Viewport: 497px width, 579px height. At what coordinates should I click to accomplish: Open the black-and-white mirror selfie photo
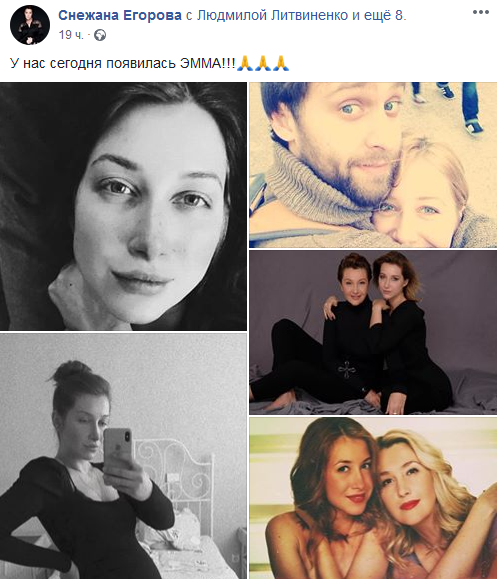tap(123, 456)
